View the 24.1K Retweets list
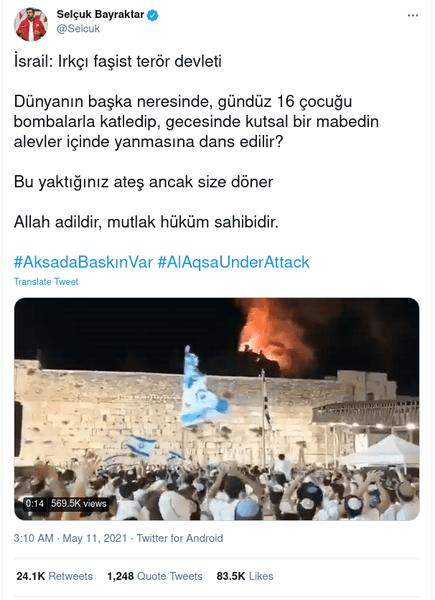Screen dimensions: 435x600 tap(54, 576)
